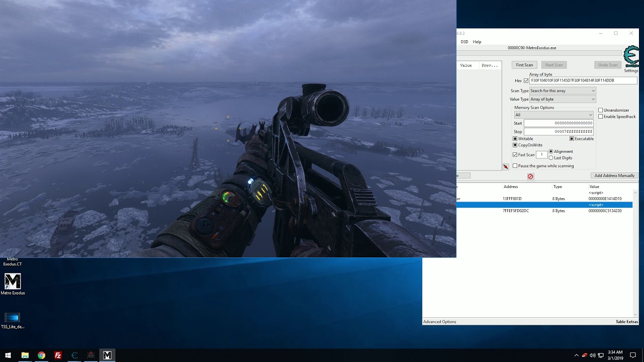The image size is (644, 362).
Task: Open the taskbar clock and date
Action: coord(615,355)
